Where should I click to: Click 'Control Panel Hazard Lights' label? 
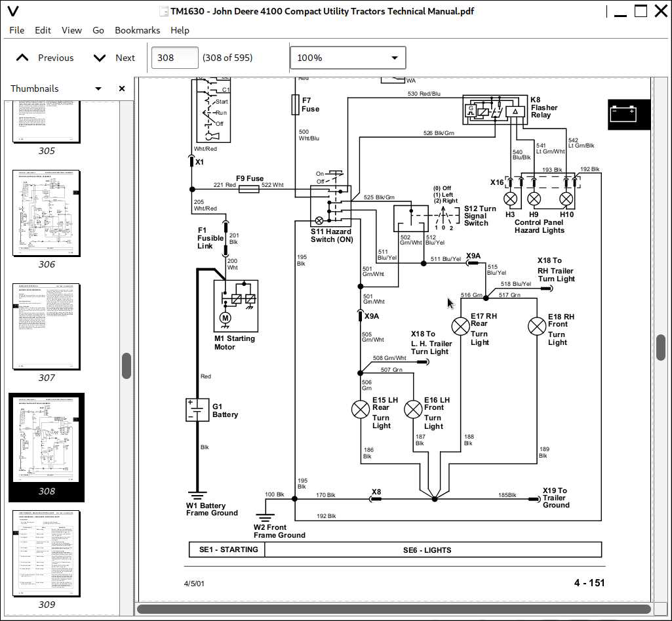(x=539, y=226)
